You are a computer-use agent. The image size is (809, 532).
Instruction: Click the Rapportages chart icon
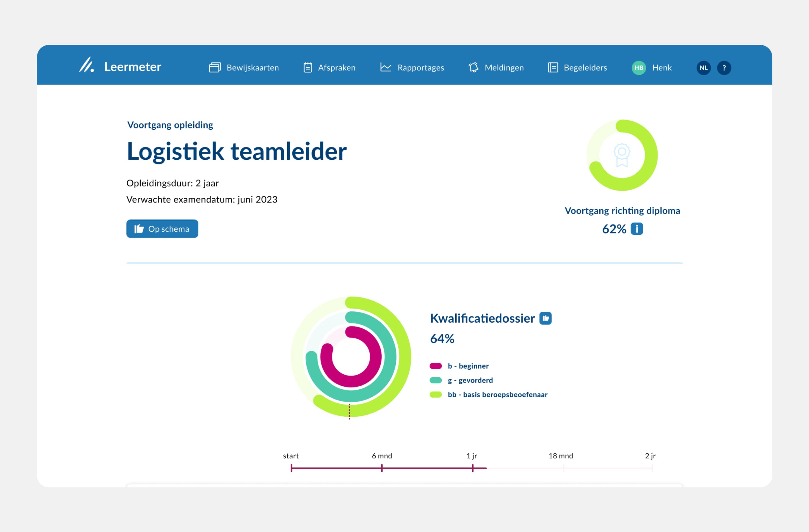point(385,67)
